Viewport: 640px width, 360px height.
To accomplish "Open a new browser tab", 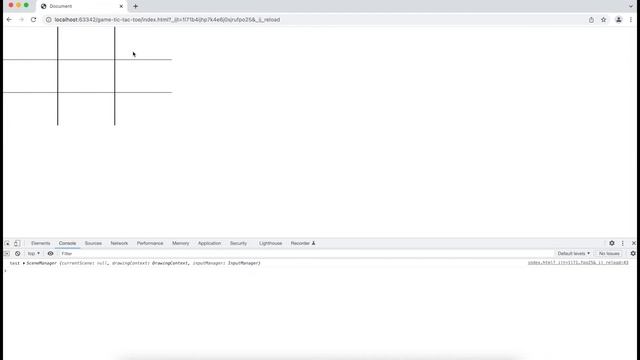I will pos(136,6).
